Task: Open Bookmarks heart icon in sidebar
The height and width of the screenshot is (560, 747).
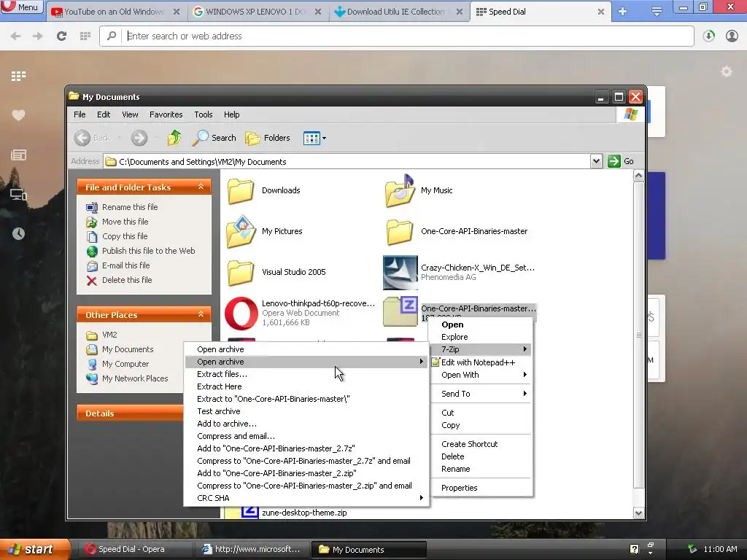Action: pyautogui.click(x=18, y=115)
